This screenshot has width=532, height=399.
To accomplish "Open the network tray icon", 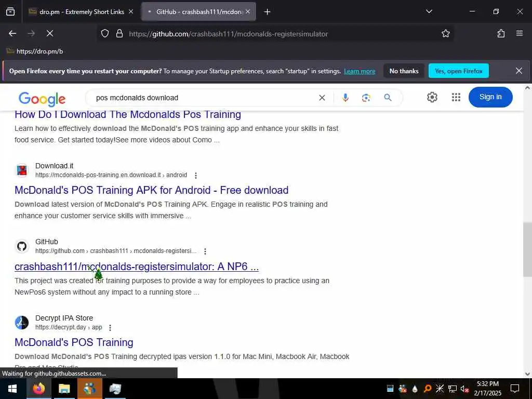I will (453, 389).
